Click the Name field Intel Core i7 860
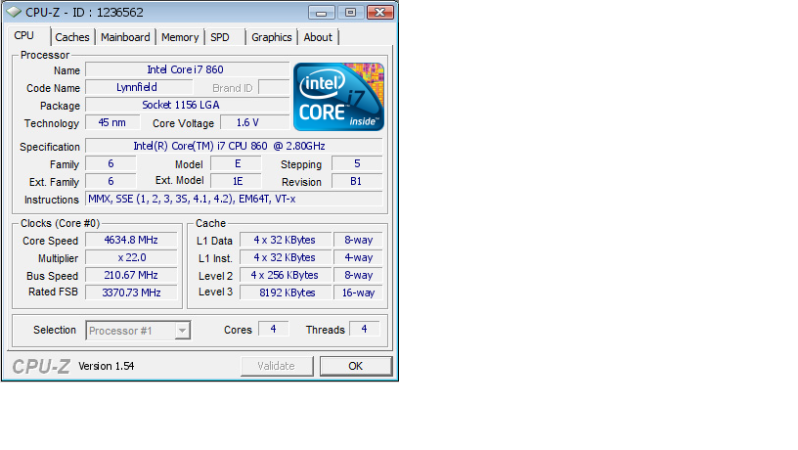Viewport: 798px width, 450px height. click(x=187, y=70)
